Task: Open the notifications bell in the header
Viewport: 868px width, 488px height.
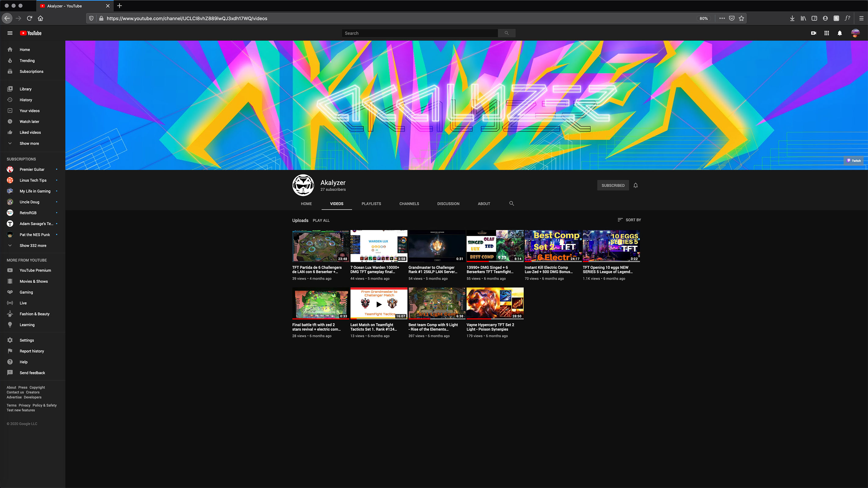Action: (840, 33)
